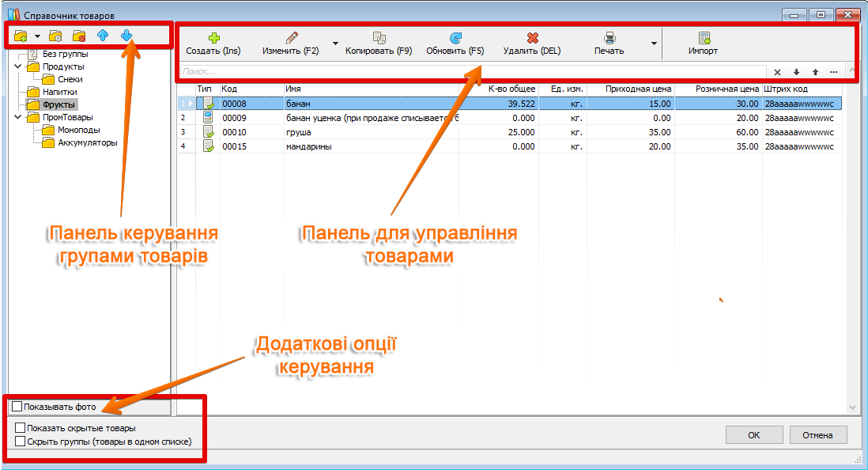Click the search previous up-arrow icon

(x=815, y=72)
